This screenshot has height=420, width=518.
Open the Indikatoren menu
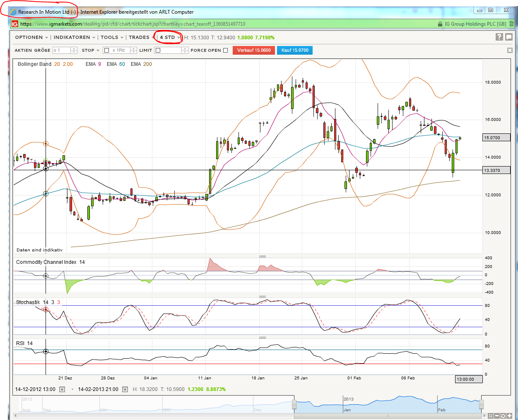(x=75, y=37)
